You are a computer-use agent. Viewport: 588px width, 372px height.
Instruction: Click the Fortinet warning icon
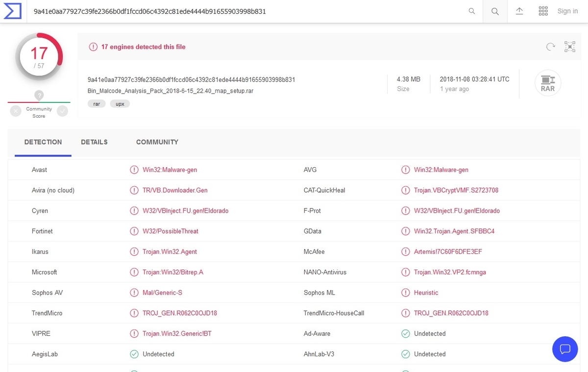click(134, 231)
